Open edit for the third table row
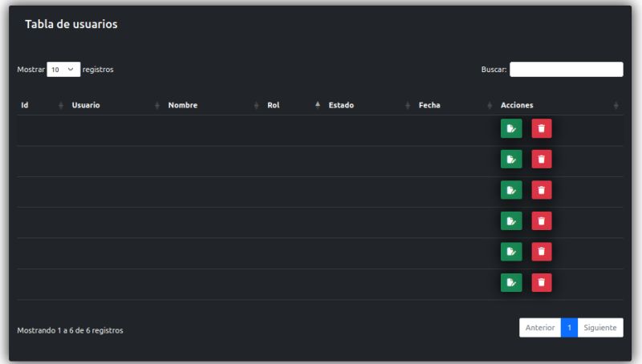Screen dimensions: 642x364 point(511,190)
